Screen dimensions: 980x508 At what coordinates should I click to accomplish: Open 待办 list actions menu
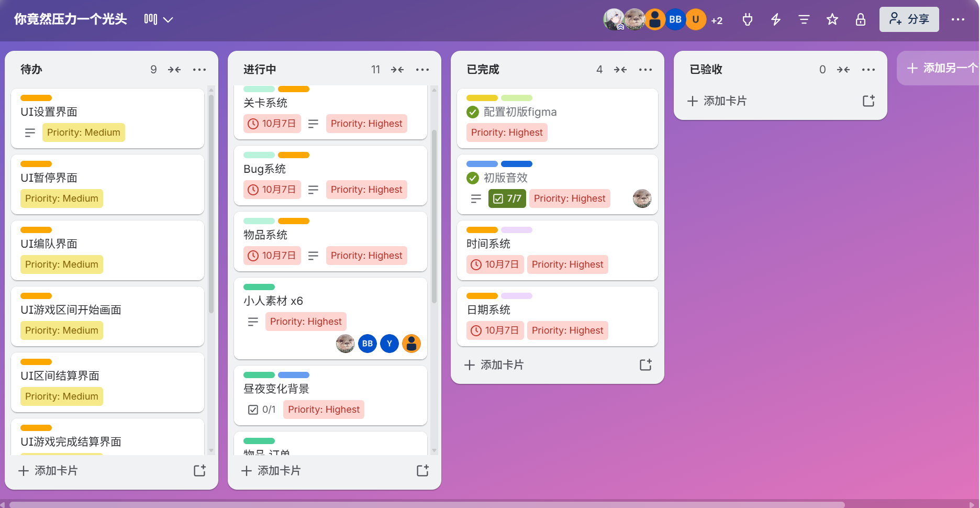[x=199, y=69]
